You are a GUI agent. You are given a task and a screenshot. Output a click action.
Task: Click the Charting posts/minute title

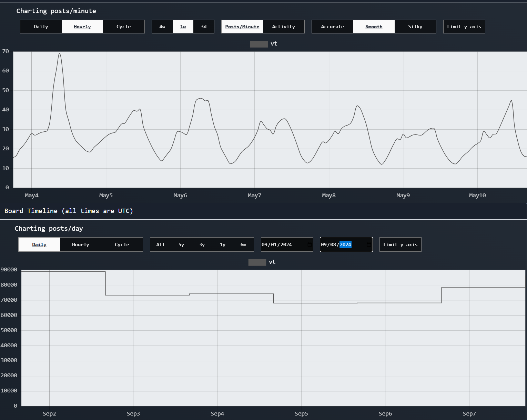point(56,11)
